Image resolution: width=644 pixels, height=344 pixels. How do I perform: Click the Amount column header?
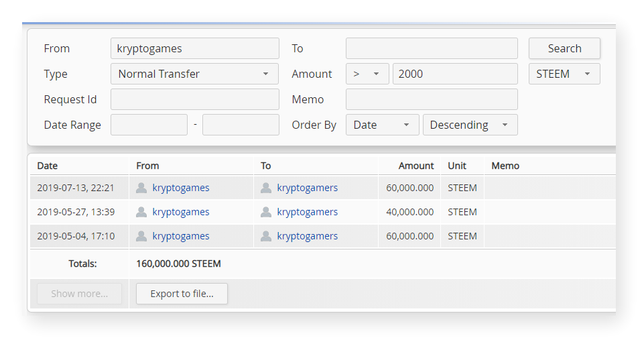(x=415, y=166)
